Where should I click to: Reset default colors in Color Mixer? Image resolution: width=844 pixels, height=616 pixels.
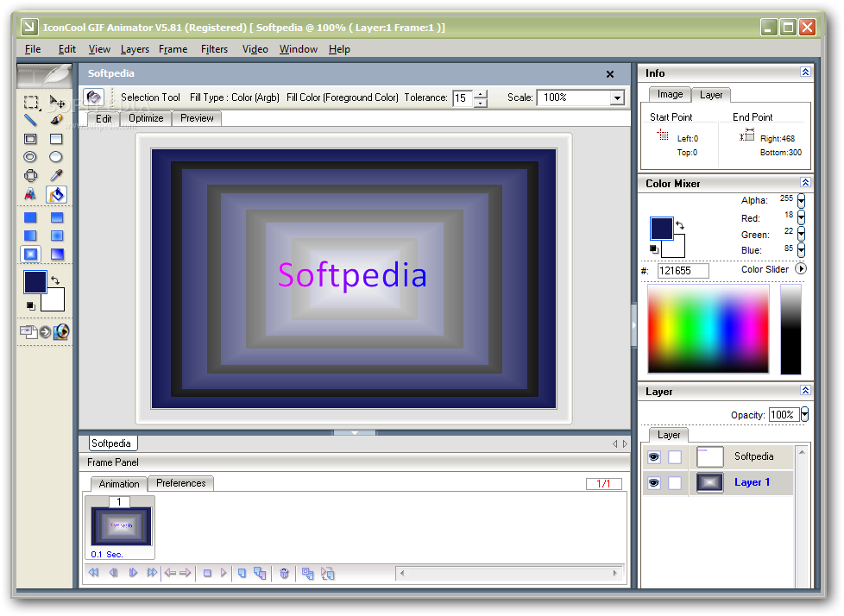(654, 249)
